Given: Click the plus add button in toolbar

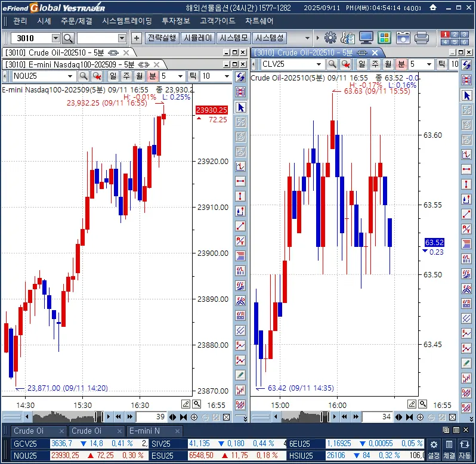Looking at the screenshot, I should (137, 38).
